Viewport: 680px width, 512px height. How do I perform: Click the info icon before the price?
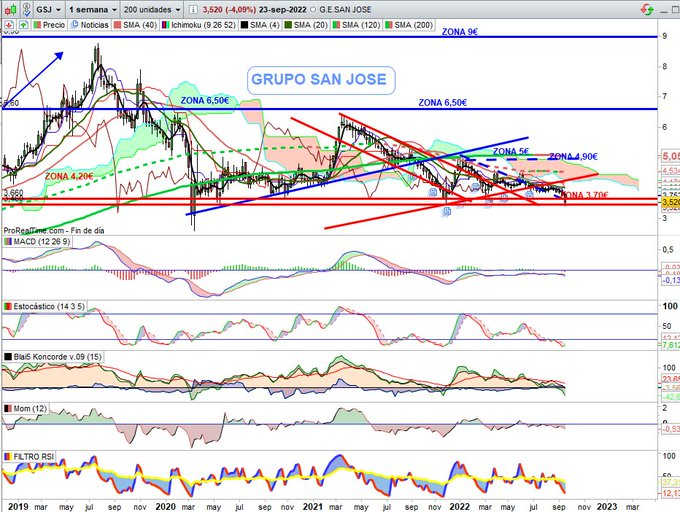(x=193, y=10)
